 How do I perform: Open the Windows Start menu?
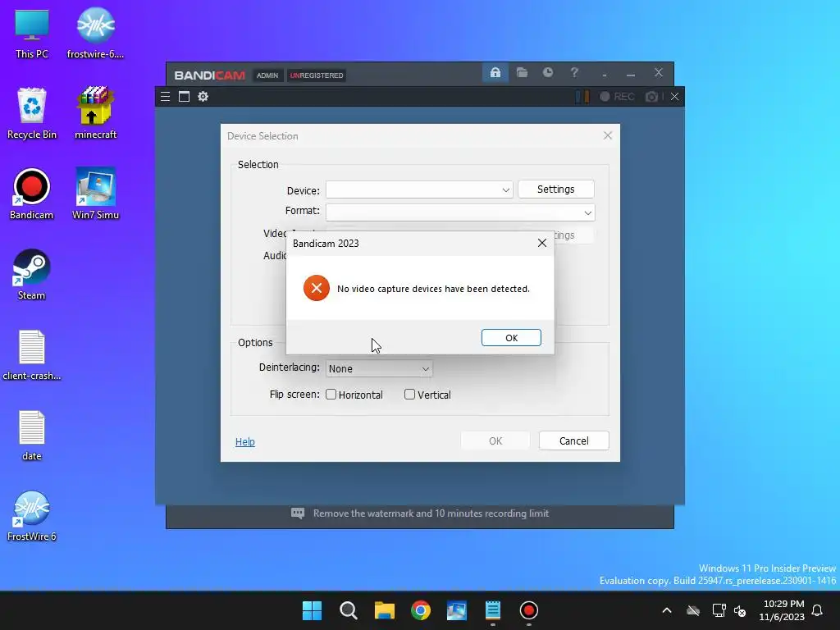313,610
